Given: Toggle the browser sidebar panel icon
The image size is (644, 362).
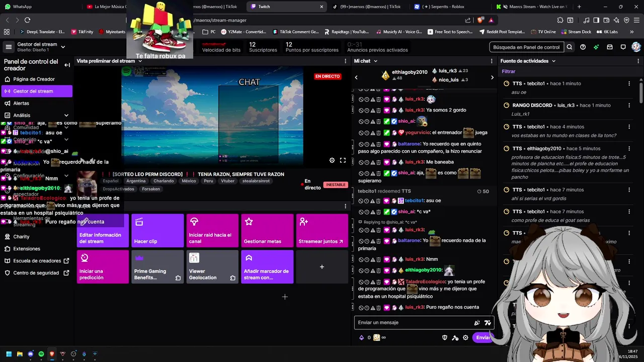Looking at the screenshot, I should click(596, 20).
